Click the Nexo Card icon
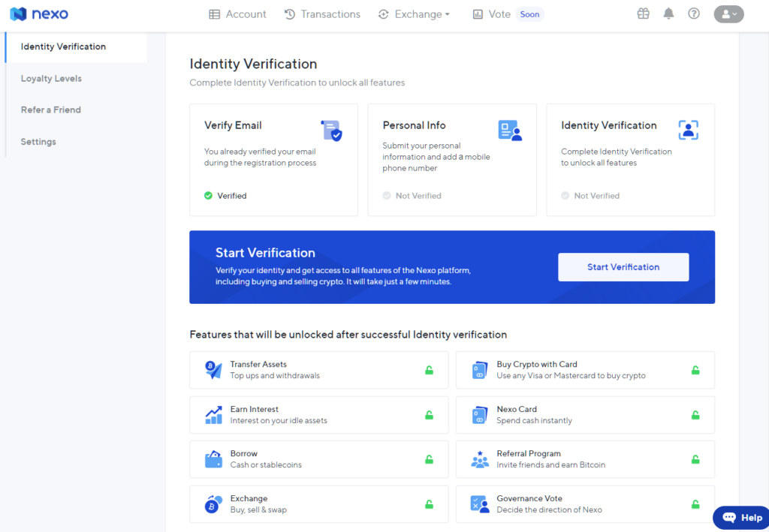Viewport: 769px width, 532px height. [x=480, y=415]
